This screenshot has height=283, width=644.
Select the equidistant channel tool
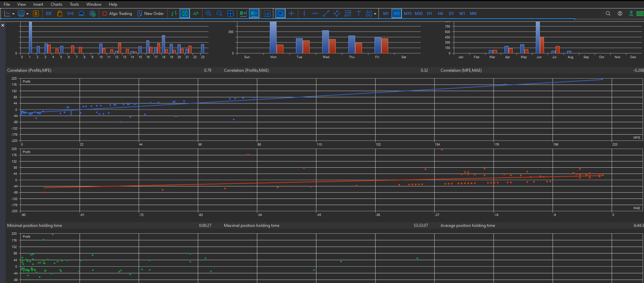[x=337, y=14]
